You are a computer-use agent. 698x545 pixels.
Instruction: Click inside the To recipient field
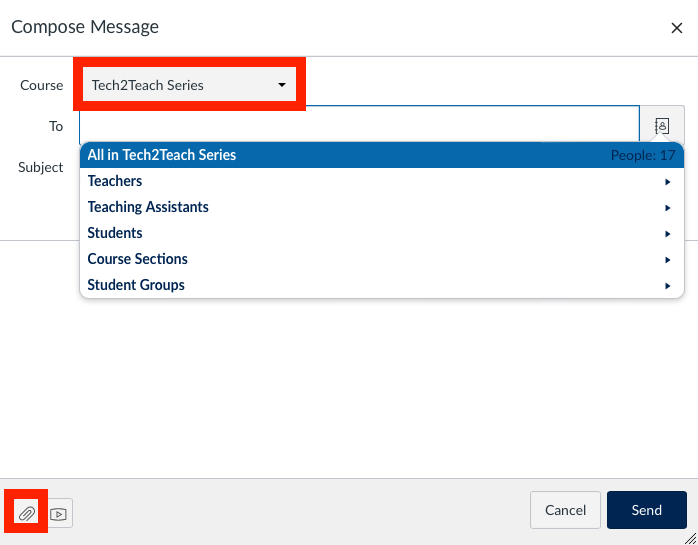point(359,126)
